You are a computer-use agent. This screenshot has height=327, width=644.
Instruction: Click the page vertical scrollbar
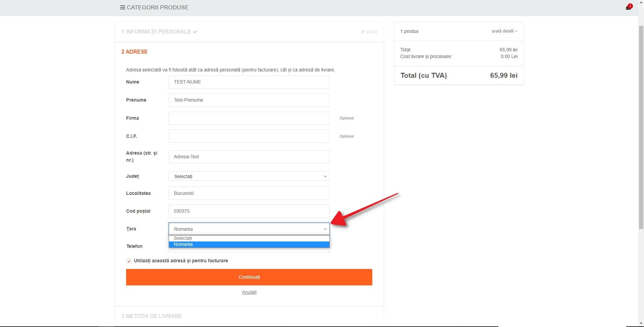coord(641,127)
